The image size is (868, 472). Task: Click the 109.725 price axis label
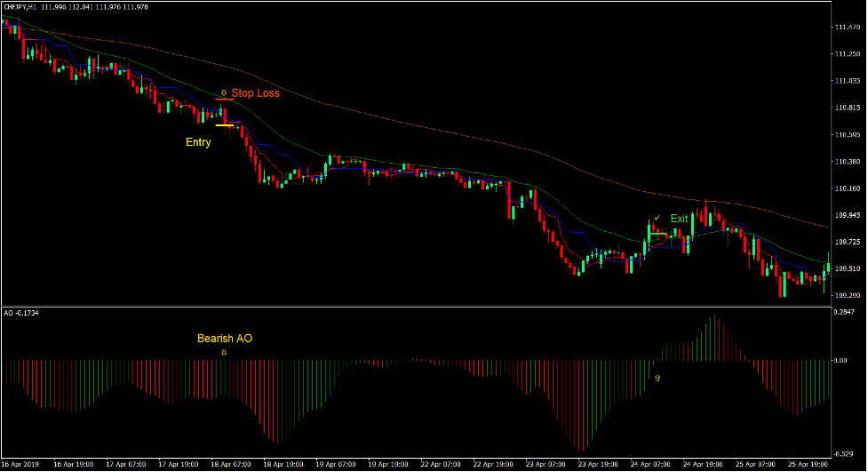848,242
